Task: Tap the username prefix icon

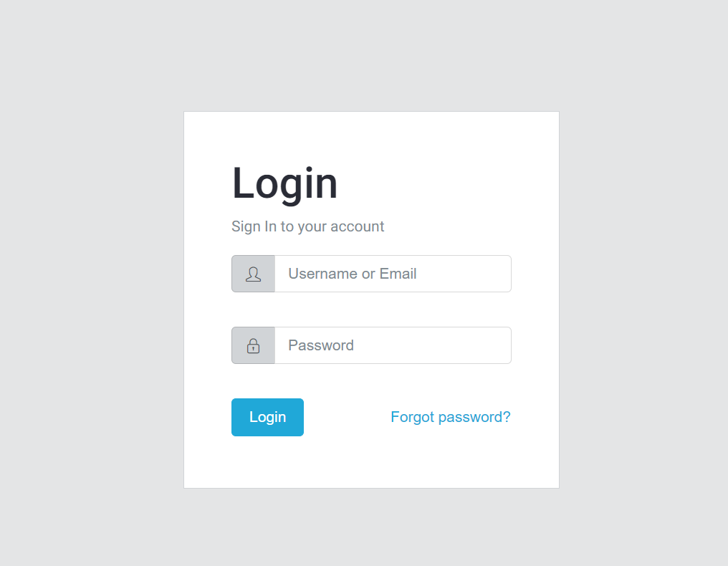Action: pyautogui.click(x=253, y=274)
